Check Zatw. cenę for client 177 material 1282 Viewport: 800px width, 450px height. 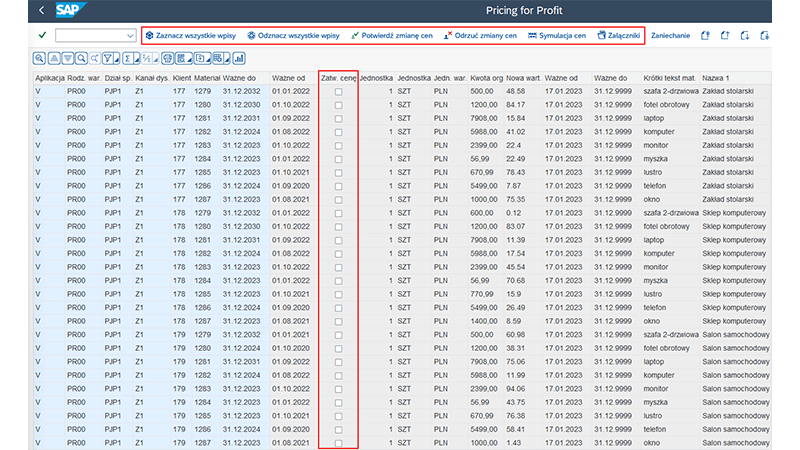[x=338, y=132]
